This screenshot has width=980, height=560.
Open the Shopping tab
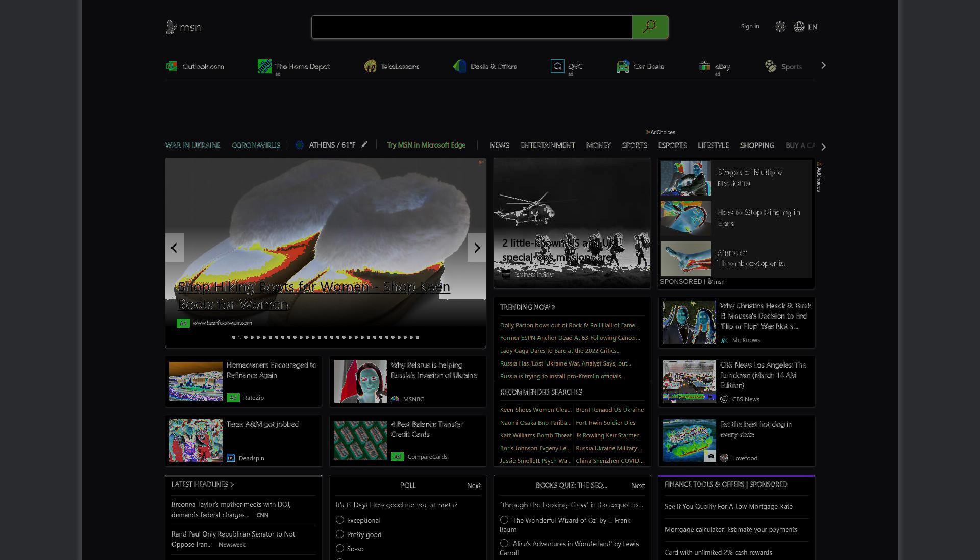[757, 145]
